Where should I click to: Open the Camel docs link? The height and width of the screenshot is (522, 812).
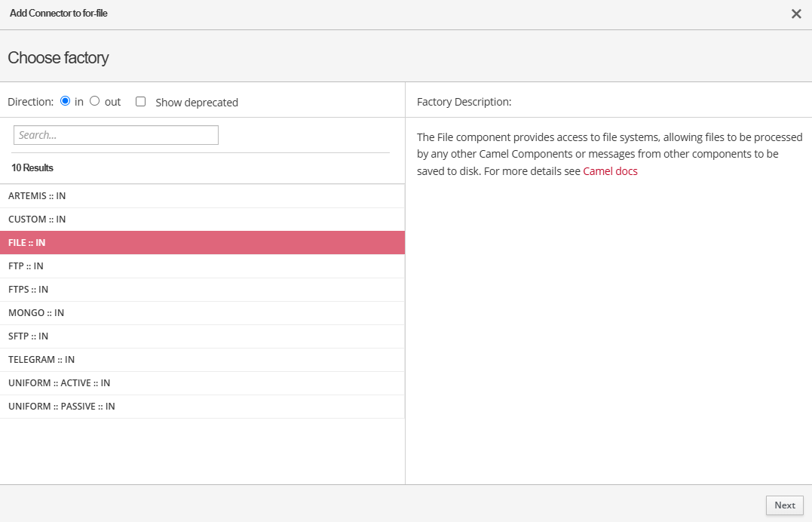point(610,171)
